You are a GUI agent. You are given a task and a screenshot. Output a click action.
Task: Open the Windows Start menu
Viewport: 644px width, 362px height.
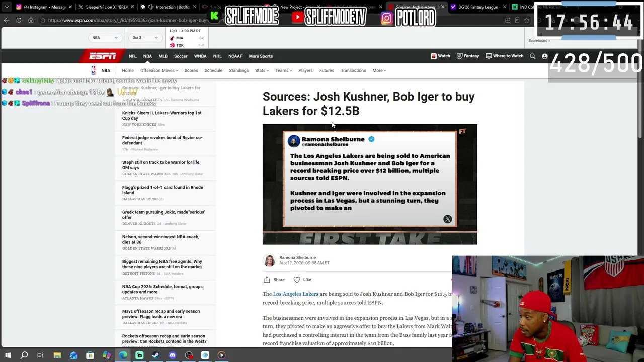8,355
